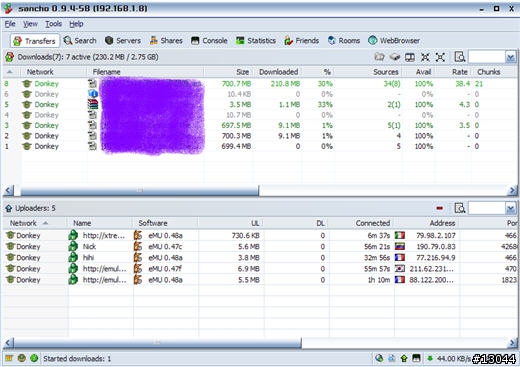520x367 pixels.
Task: Click the Donkey network icon in download row 8
Action: tap(27, 84)
